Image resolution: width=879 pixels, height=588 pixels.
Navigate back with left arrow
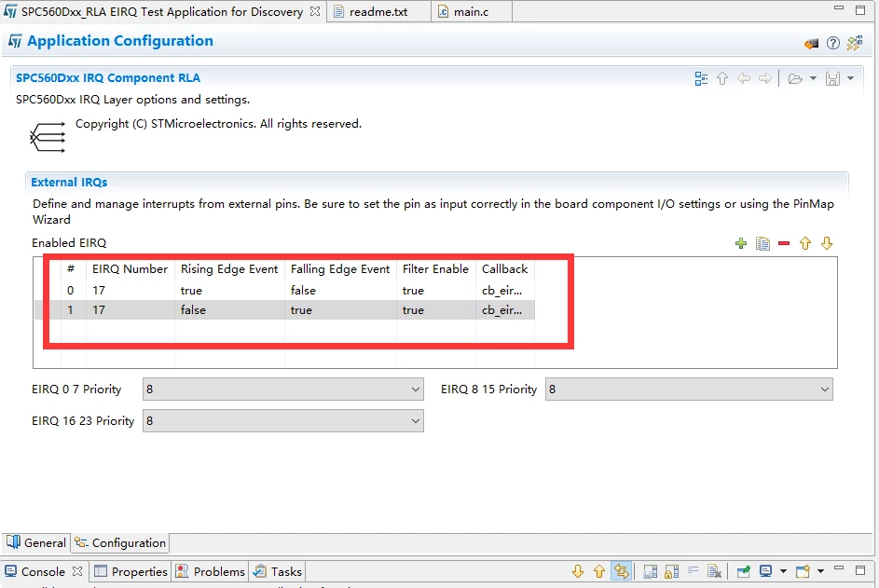point(743,78)
